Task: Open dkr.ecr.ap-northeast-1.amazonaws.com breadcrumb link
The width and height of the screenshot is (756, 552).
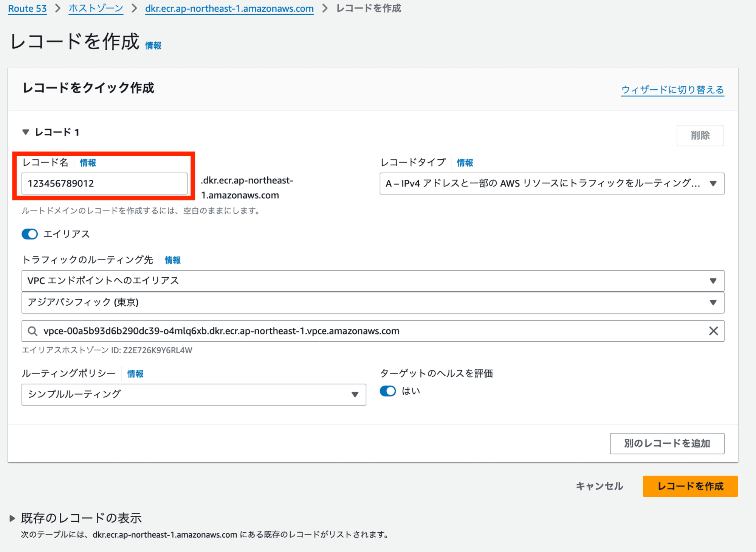Action: (229, 8)
